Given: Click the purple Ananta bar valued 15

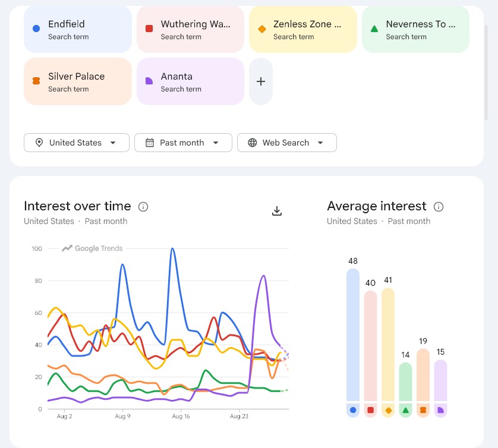Looking at the screenshot, I should pyautogui.click(x=440, y=380).
